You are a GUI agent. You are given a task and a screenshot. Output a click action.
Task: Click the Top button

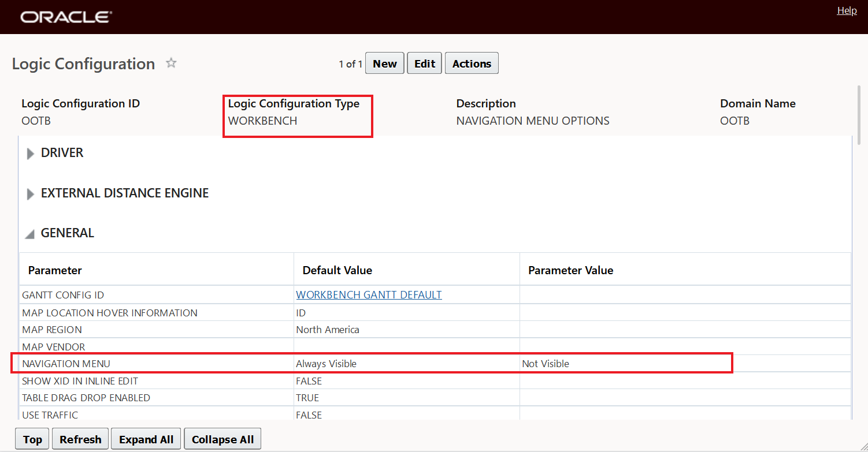(x=32, y=439)
